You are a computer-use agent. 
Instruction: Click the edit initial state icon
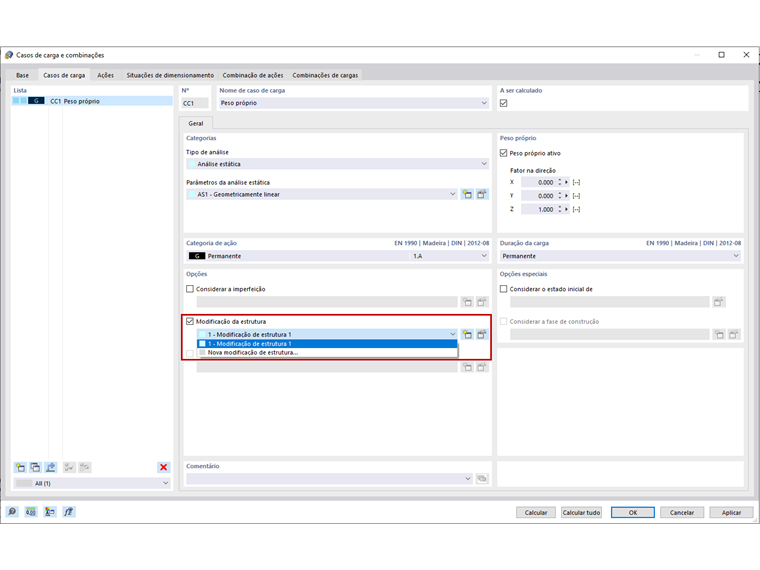pos(718,302)
